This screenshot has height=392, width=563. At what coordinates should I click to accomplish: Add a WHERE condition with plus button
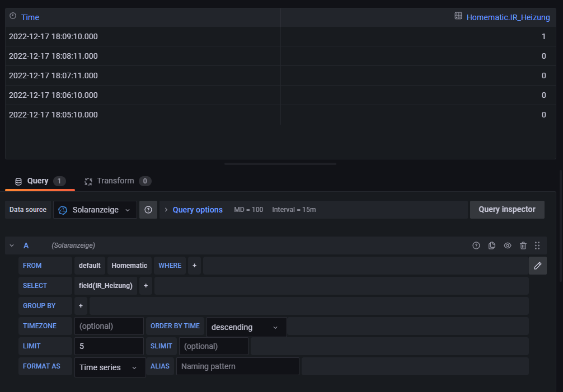click(x=195, y=266)
